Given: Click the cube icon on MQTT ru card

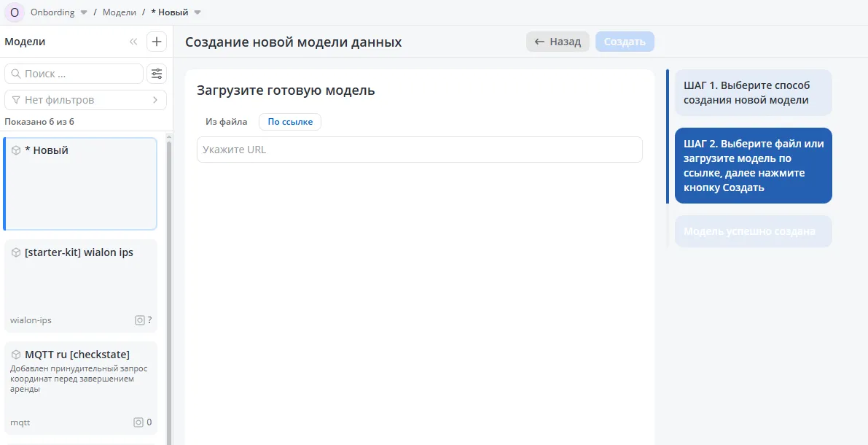Looking at the screenshot, I should (16, 354).
